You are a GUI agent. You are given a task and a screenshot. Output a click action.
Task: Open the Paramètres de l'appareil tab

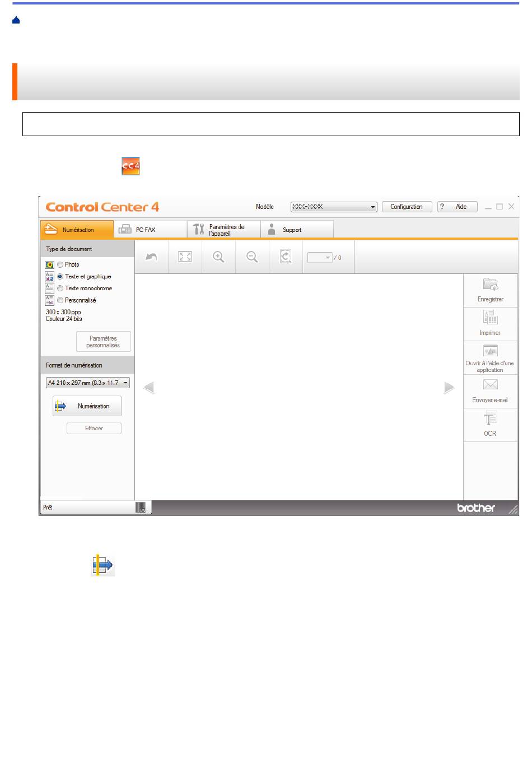coord(224,229)
